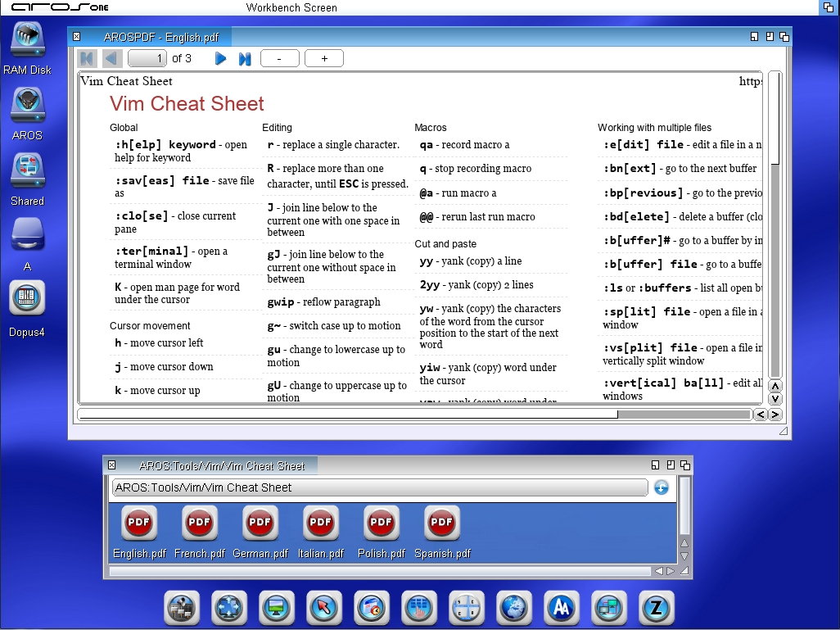Open the French.pdf file icon
Screen dimensions: 840x630
[x=199, y=523]
